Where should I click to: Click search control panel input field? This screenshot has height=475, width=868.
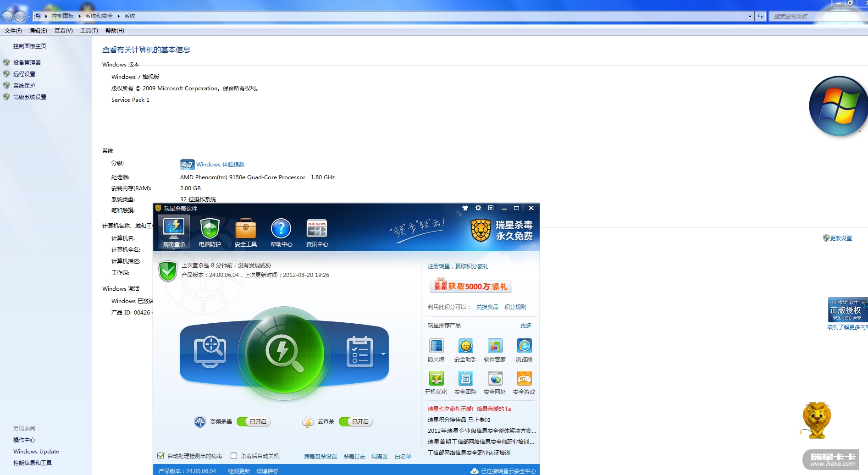(818, 17)
